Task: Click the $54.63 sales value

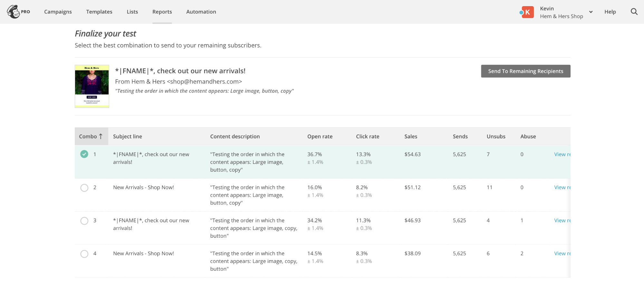Action: [x=412, y=154]
